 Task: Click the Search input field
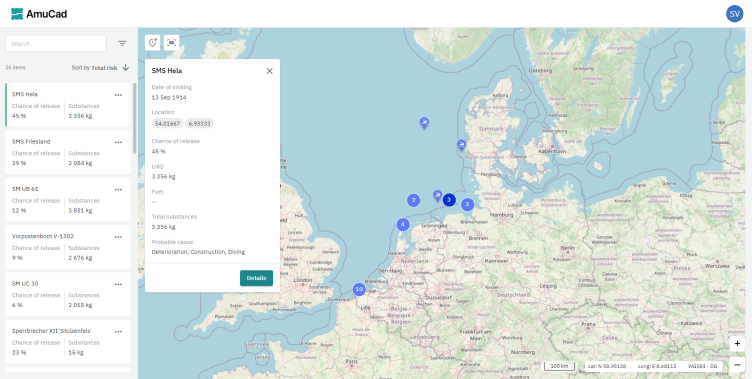pos(56,43)
